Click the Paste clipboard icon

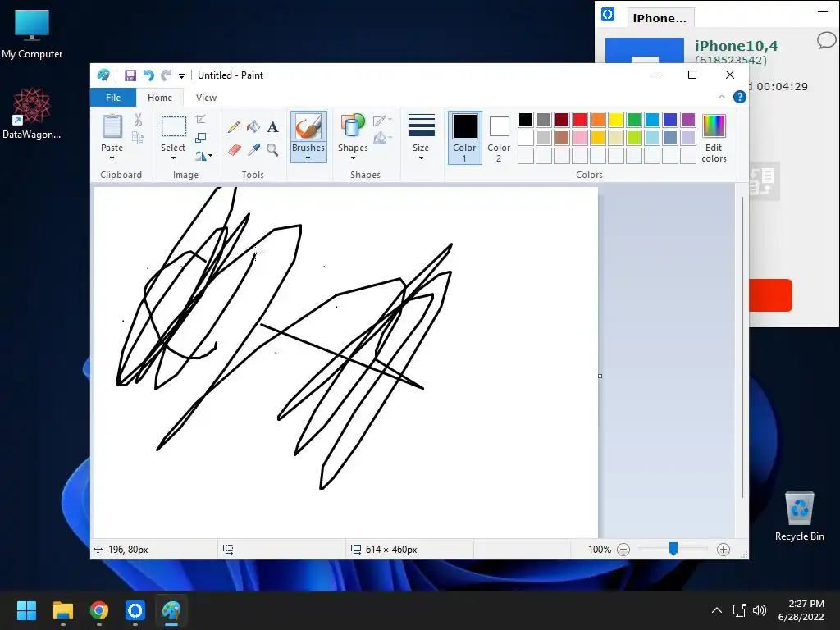[112, 126]
